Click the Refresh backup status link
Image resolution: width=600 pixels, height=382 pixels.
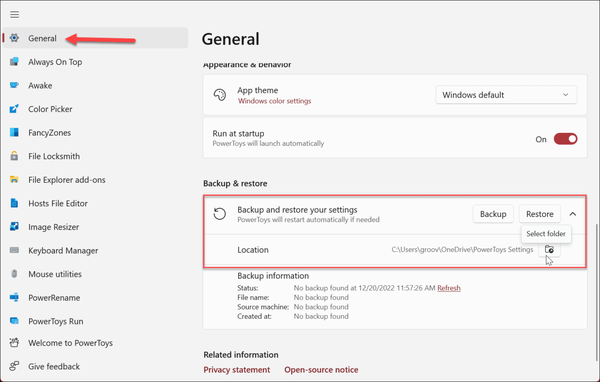coord(449,288)
